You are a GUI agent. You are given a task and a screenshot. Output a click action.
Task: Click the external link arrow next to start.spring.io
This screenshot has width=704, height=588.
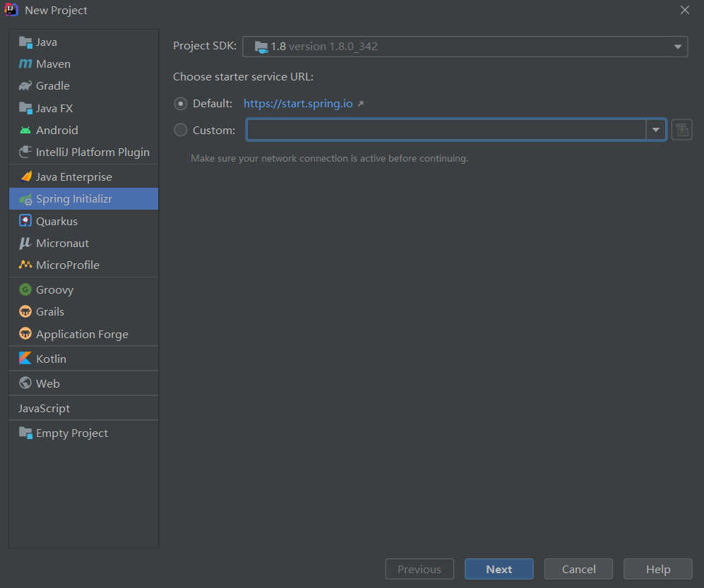click(x=361, y=104)
